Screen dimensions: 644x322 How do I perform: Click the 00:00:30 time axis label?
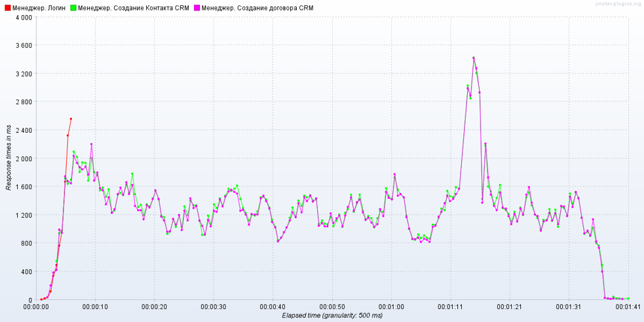tap(214, 306)
